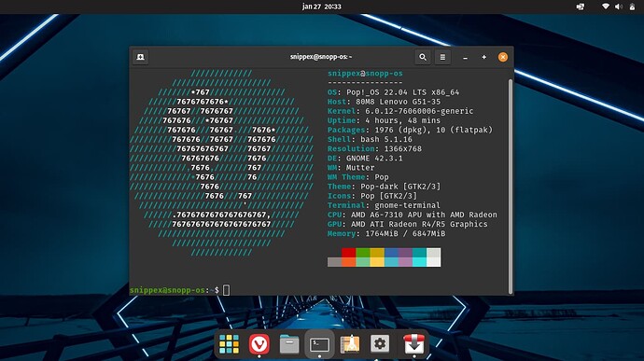
Task: Click the Icons line Pop [GTK2/3]
Action: (371, 196)
